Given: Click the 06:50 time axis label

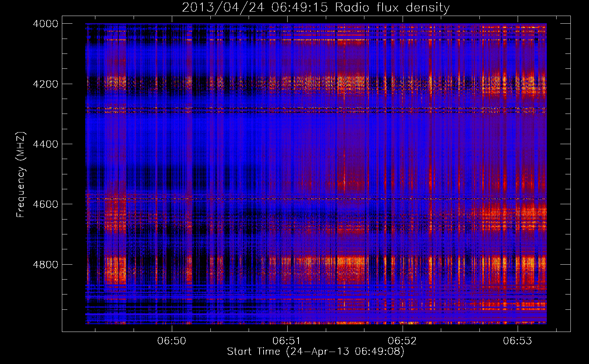Looking at the screenshot, I should [x=171, y=341].
